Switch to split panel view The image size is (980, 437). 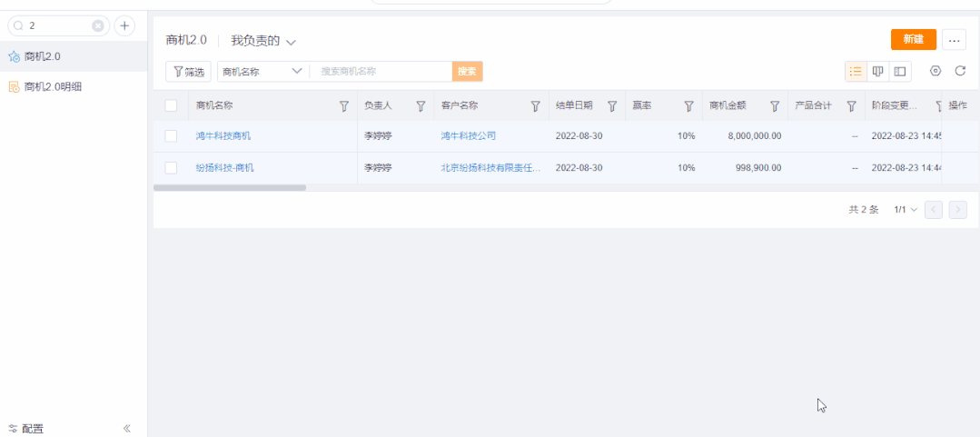pos(900,71)
